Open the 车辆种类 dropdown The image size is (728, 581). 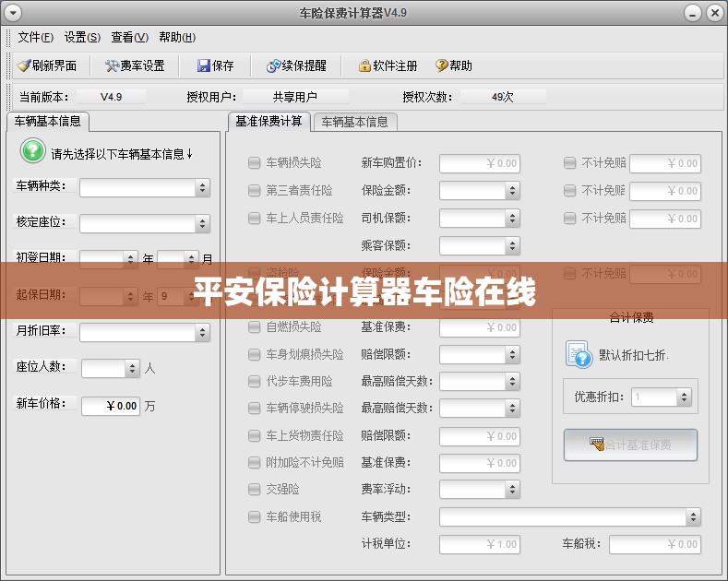[x=145, y=188]
